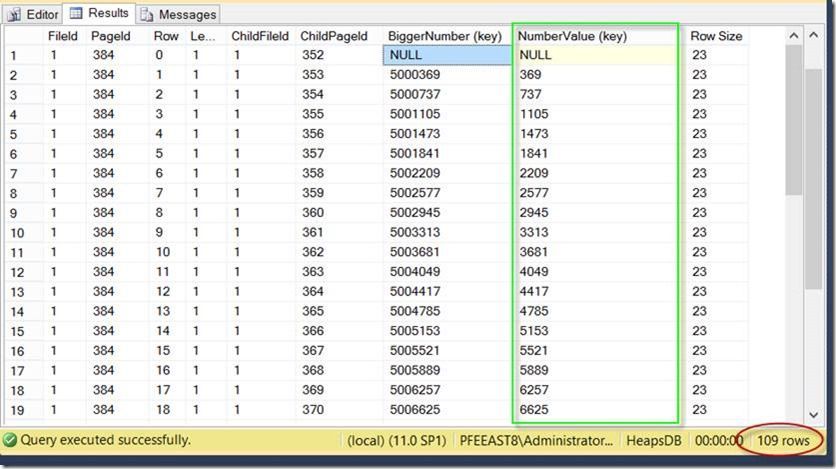This screenshot has height=469, width=836.
Task: Select ChildPageId cell 356
Action: [339, 134]
